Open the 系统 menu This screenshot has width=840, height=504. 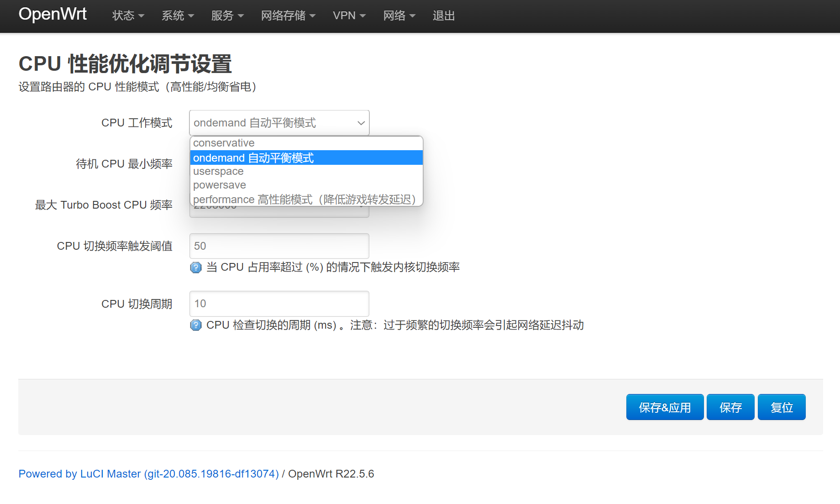[x=178, y=16]
